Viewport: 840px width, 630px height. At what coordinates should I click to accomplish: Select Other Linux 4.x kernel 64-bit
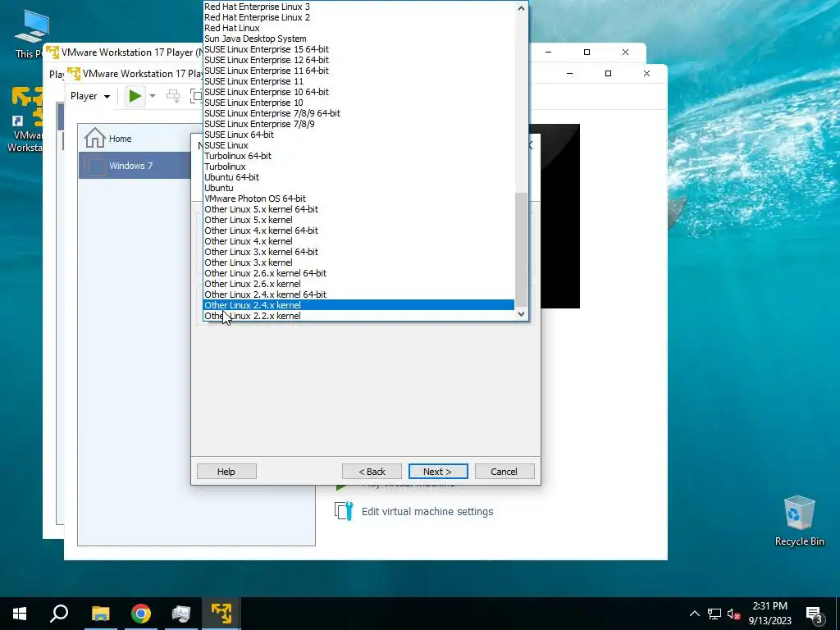359,231
